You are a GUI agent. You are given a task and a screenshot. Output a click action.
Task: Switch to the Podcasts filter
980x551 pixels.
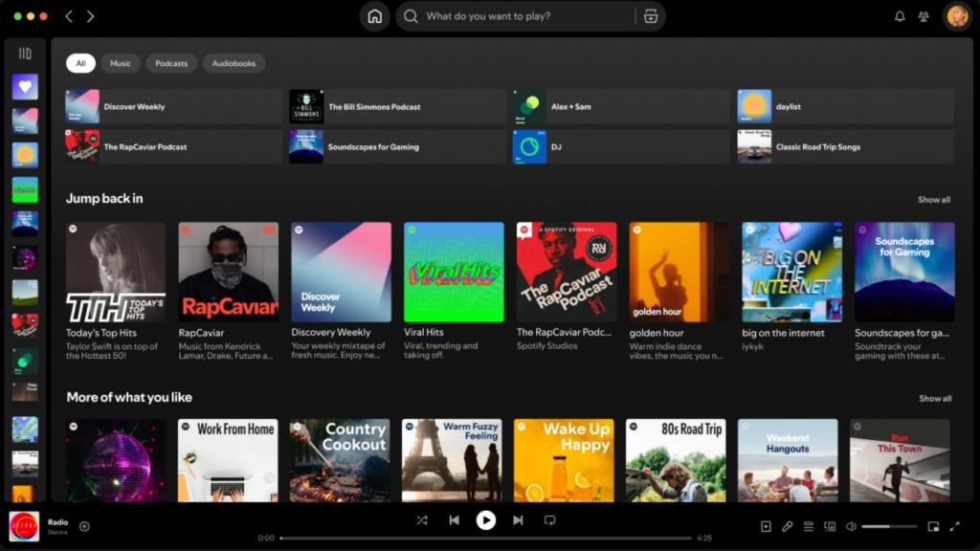point(171,63)
